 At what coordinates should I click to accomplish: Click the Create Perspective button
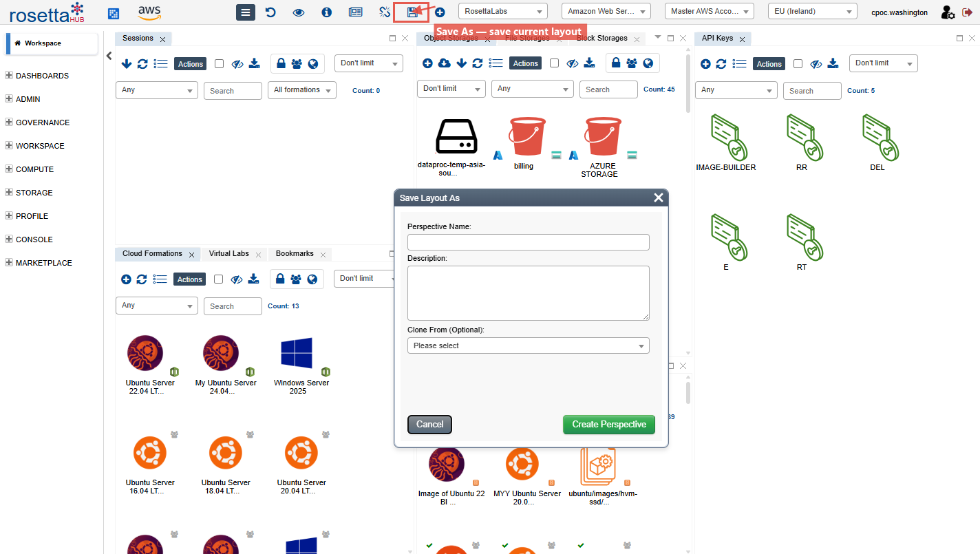click(x=608, y=425)
